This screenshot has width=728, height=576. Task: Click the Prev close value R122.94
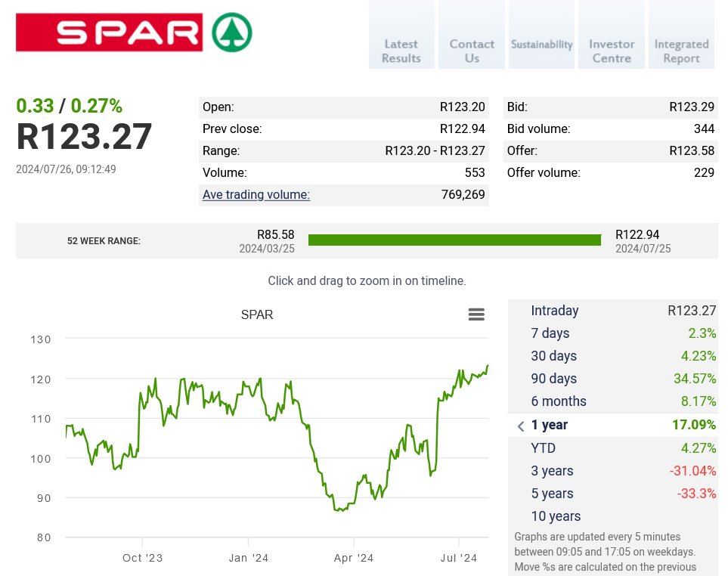pos(462,129)
